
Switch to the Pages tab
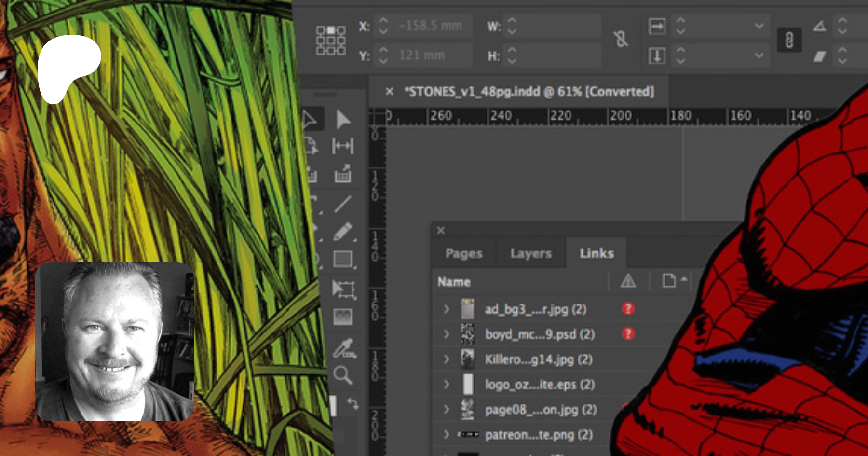click(x=464, y=253)
